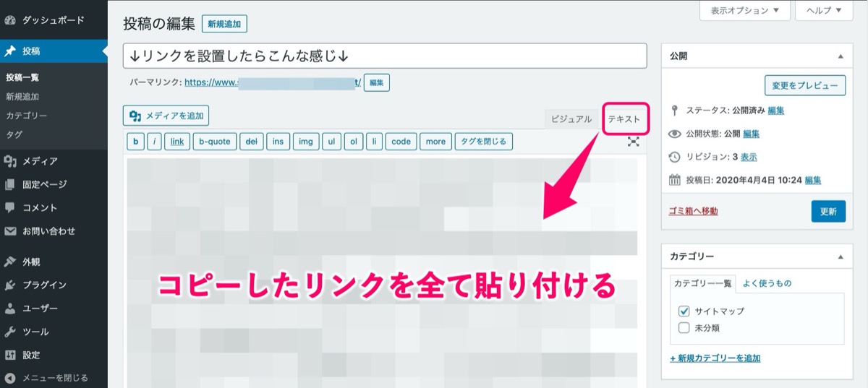Click the ol quicktag button
868x388 pixels.
pyautogui.click(x=353, y=142)
